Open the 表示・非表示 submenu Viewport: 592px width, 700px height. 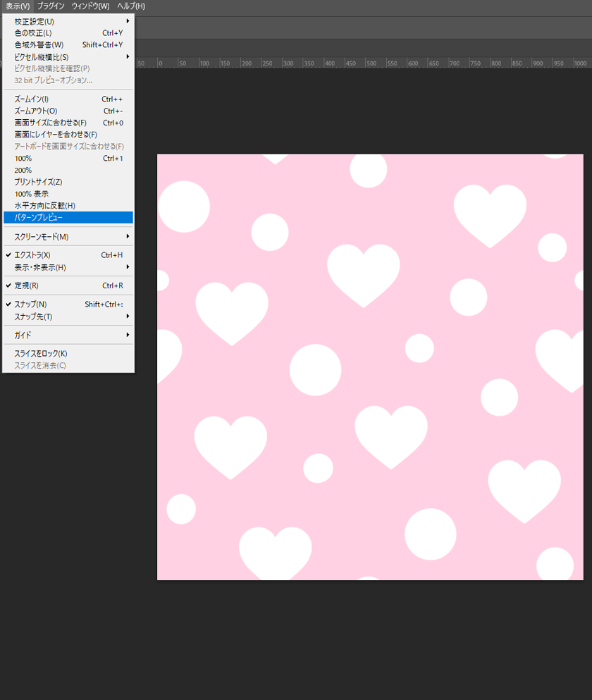point(40,267)
